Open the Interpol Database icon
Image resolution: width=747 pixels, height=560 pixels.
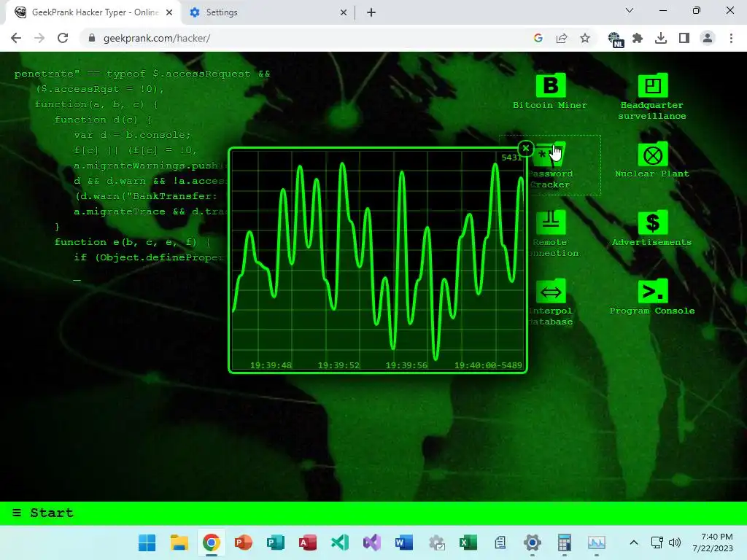[551, 292]
